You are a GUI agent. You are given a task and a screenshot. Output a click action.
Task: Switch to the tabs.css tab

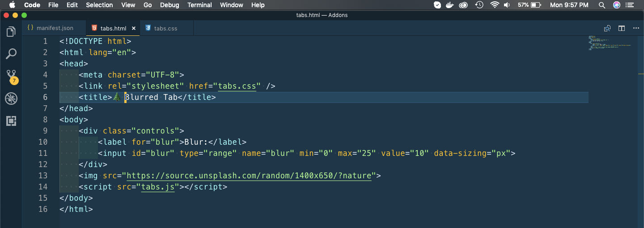click(x=167, y=28)
